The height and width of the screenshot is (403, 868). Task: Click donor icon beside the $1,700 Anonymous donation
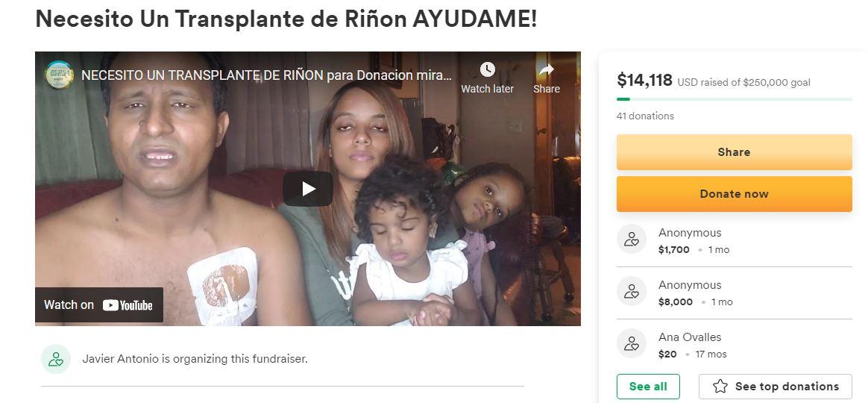tap(632, 239)
